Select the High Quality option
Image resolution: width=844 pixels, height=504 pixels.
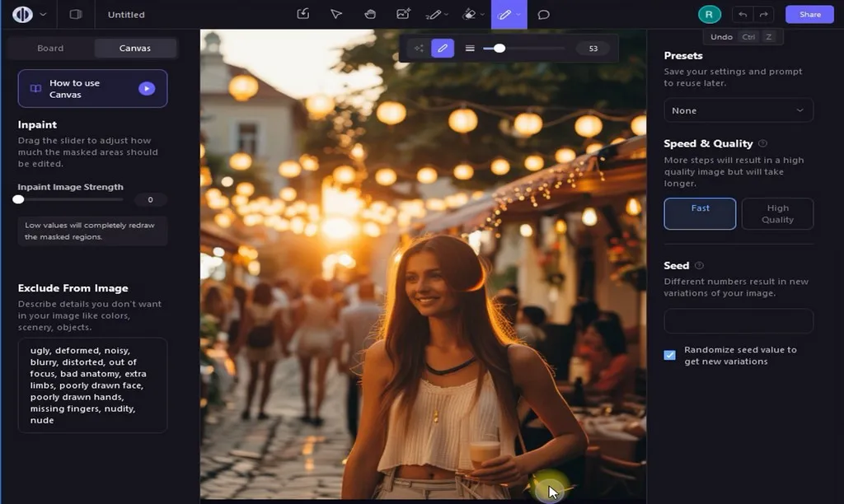pyautogui.click(x=777, y=213)
